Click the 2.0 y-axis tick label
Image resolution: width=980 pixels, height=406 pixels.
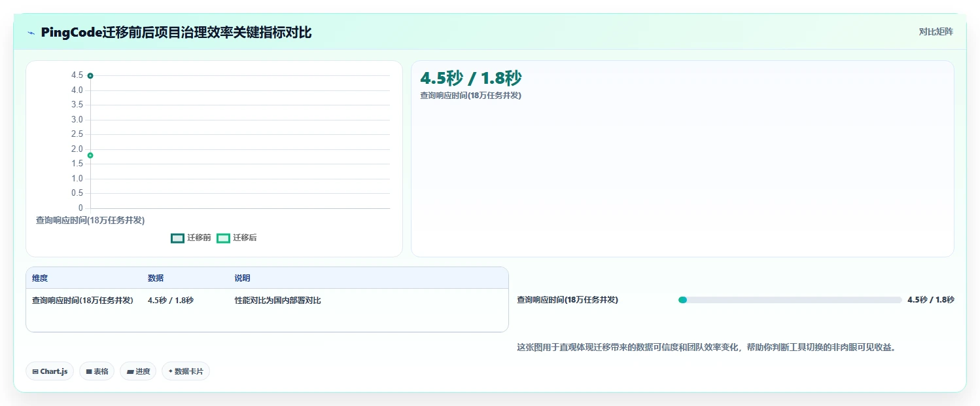click(77, 149)
